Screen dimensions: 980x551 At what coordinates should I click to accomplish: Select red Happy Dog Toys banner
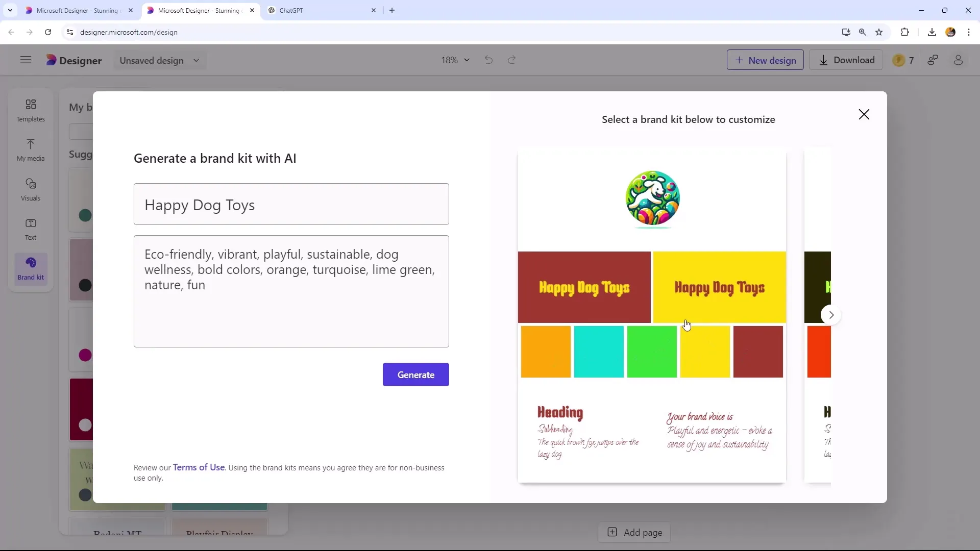584,287
